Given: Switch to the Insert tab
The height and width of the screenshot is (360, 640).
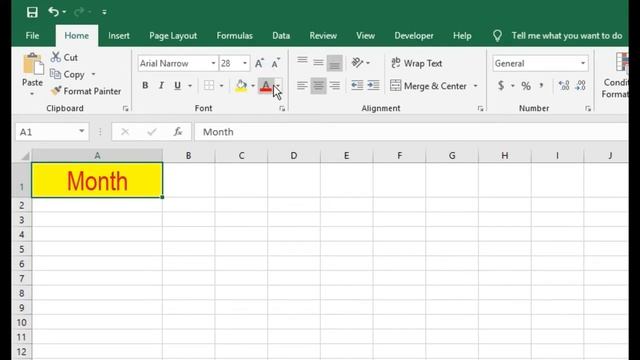Looking at the screenshot, I should [x=119, y=36].
